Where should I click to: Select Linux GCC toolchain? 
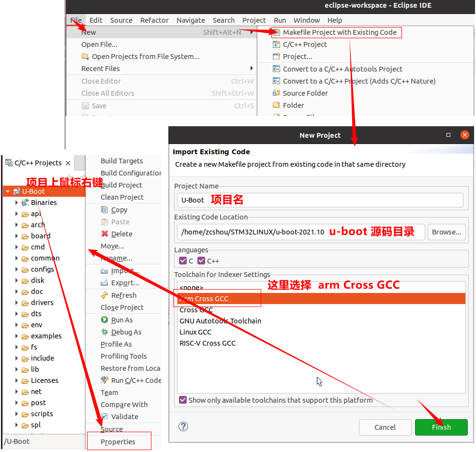click(321, 332)
